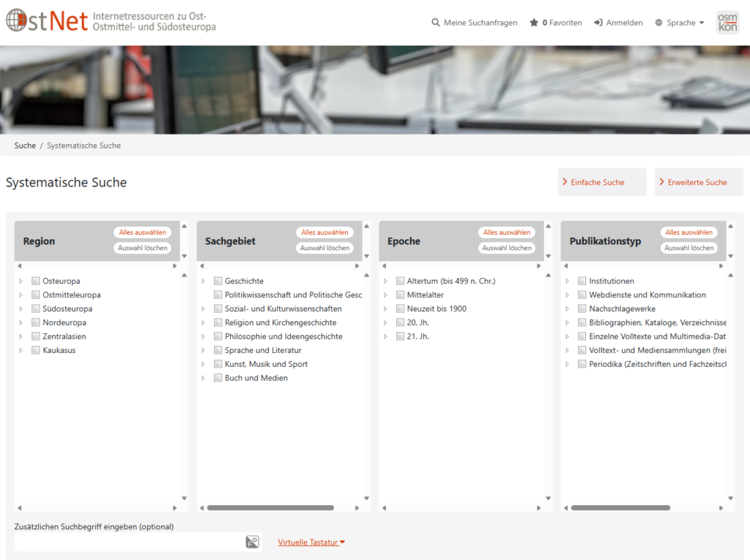
Task: Open the osmikon logo in the top corner
Action: click(x=727, y=23)
